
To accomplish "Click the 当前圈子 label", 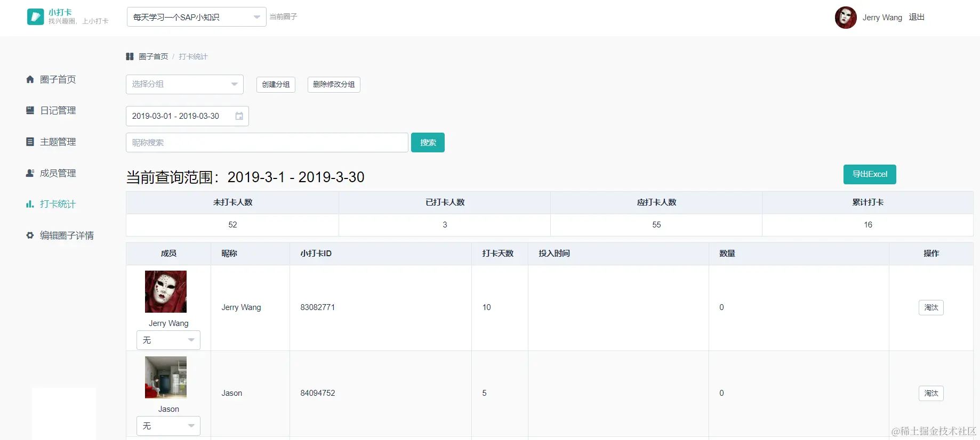I will pyautogui.click(x=283, y=17).
